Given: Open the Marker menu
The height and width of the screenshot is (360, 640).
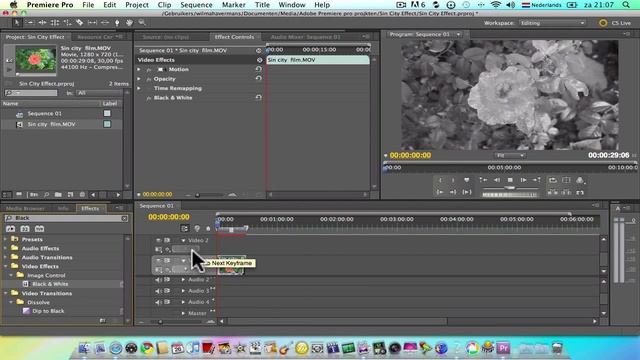Looking at the screenshot, I should coord(233,5).
